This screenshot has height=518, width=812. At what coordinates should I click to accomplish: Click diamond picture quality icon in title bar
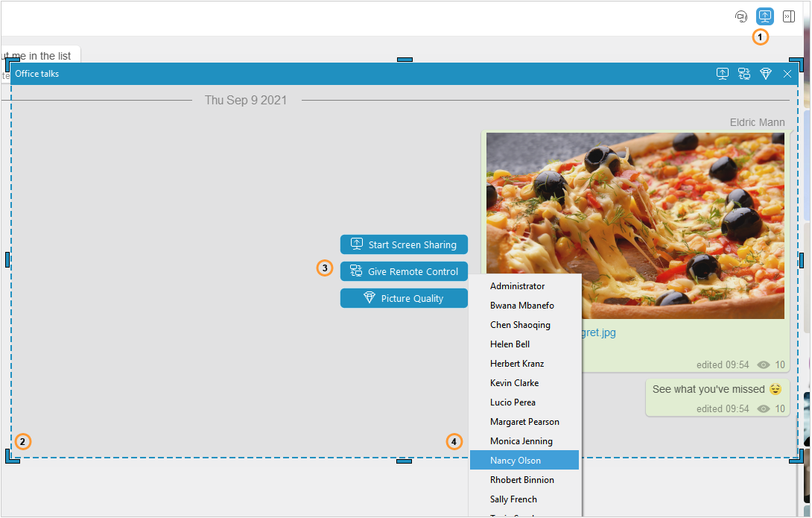coord(766,74)
